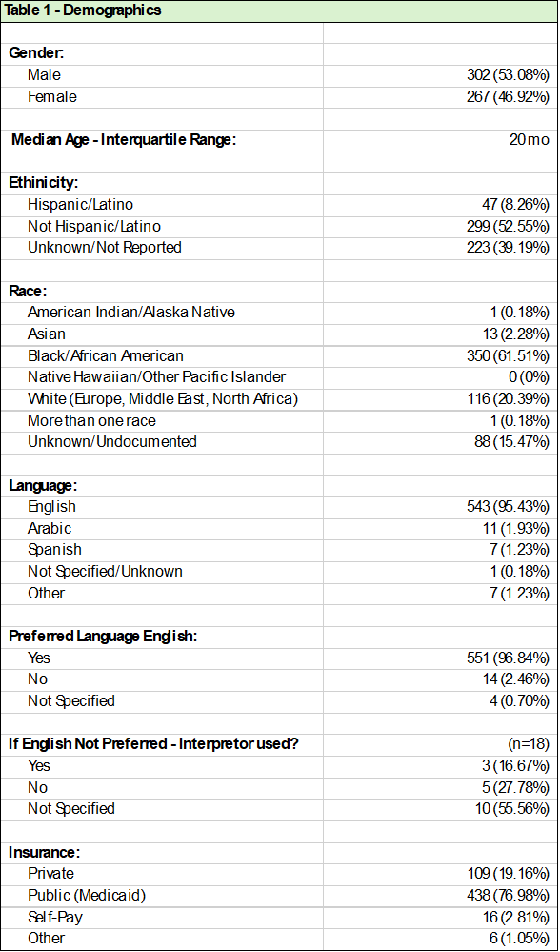Select the Native Hawaiian/Other Pacific Islander row

coord(280,377)
